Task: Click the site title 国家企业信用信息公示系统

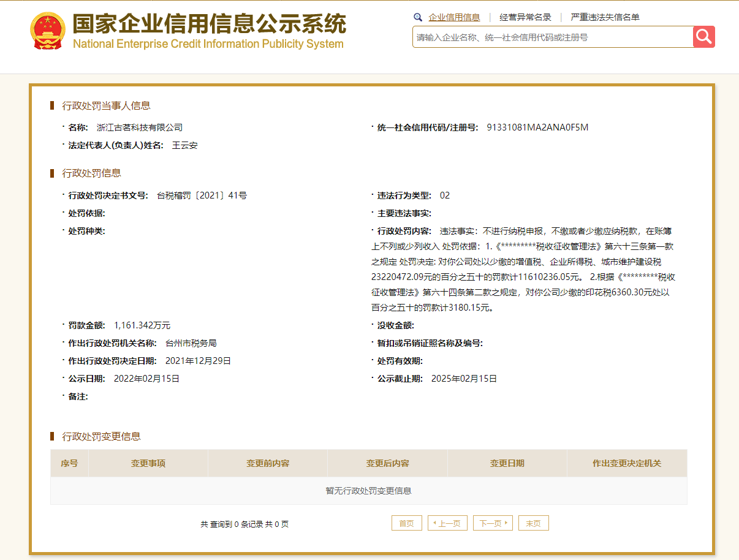Action: point(209,23)
